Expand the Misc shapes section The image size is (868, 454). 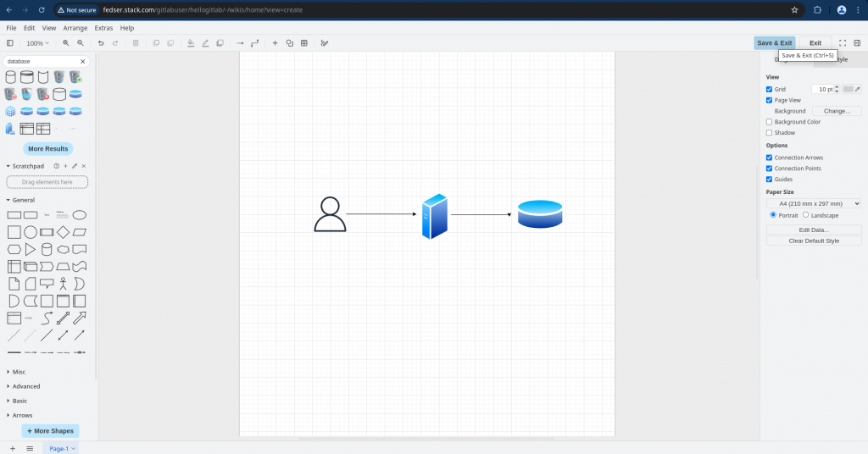19,372
